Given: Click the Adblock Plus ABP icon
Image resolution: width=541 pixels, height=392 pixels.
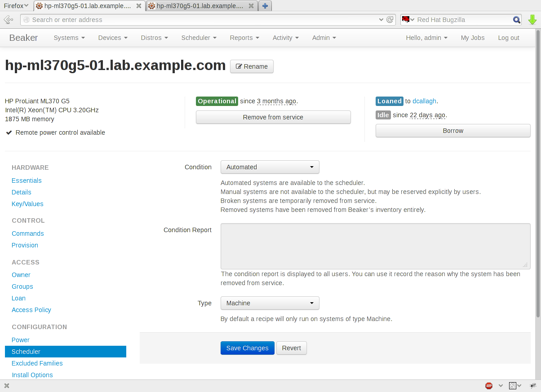Looking at the screenshot, I should pos(488,386).
